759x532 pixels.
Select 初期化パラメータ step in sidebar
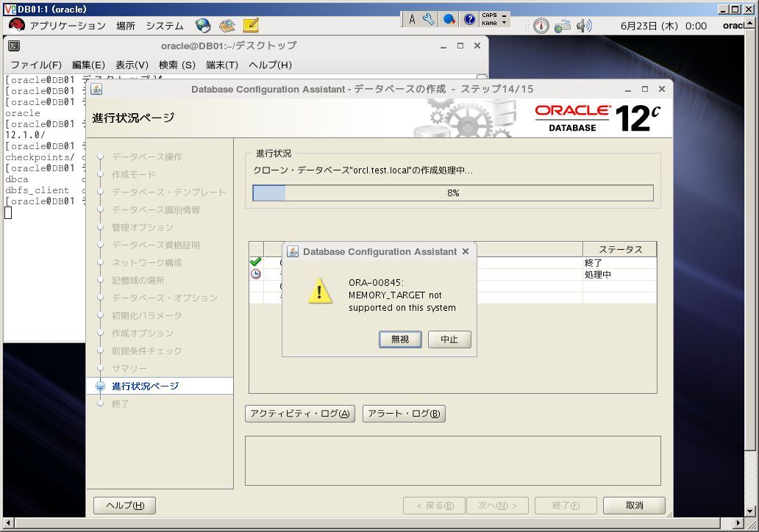point(146,315)
